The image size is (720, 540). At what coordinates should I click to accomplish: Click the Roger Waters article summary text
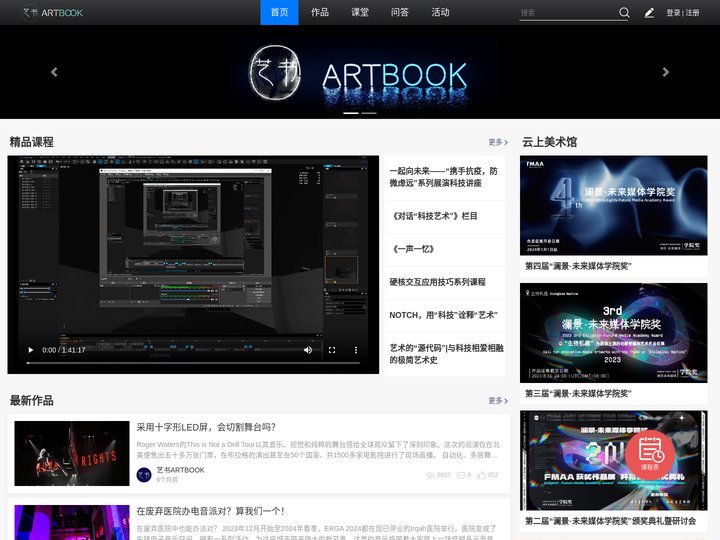(318, 450)
